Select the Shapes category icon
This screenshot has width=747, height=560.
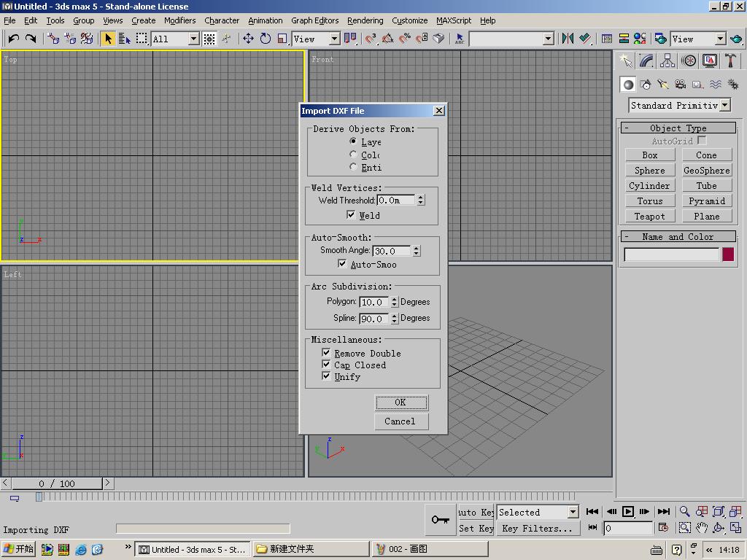(x=646, y=85)
